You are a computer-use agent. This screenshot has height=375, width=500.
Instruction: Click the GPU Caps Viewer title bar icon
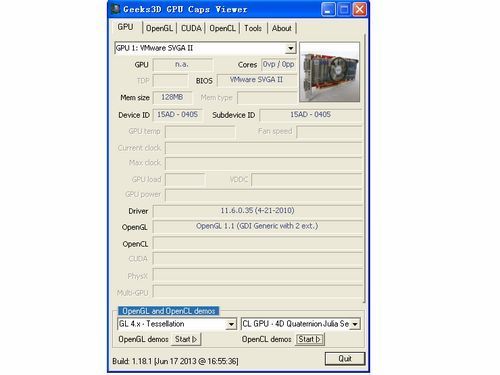tap(115, 9)
